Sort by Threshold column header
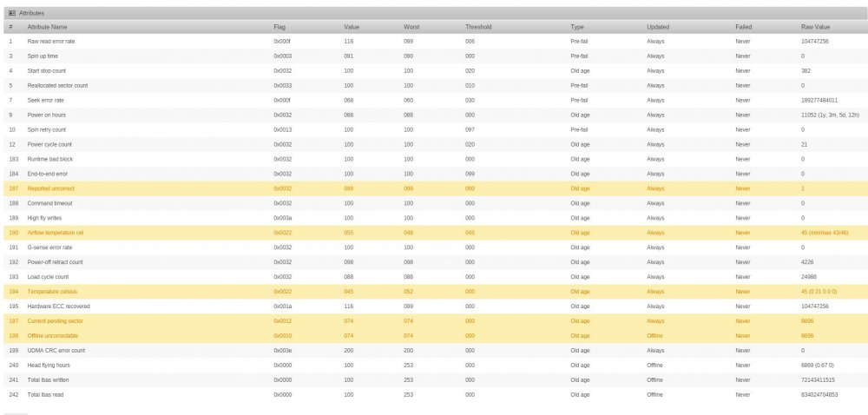The image size is (868, 415). tap(478, 27)
